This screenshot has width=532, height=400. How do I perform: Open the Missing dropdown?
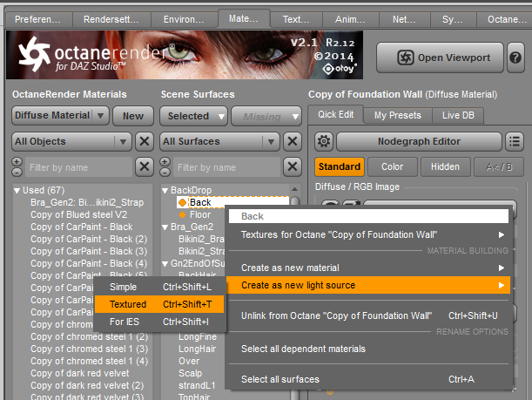coord(266,117)
